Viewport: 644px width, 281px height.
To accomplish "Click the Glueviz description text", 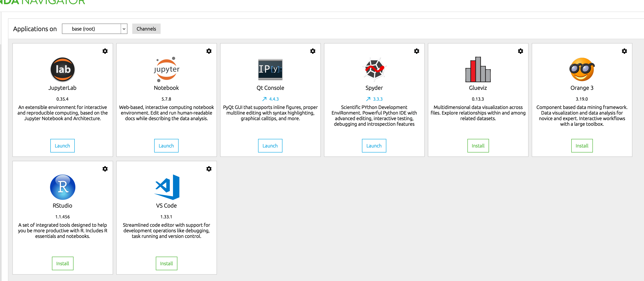I will click(478, 113).
